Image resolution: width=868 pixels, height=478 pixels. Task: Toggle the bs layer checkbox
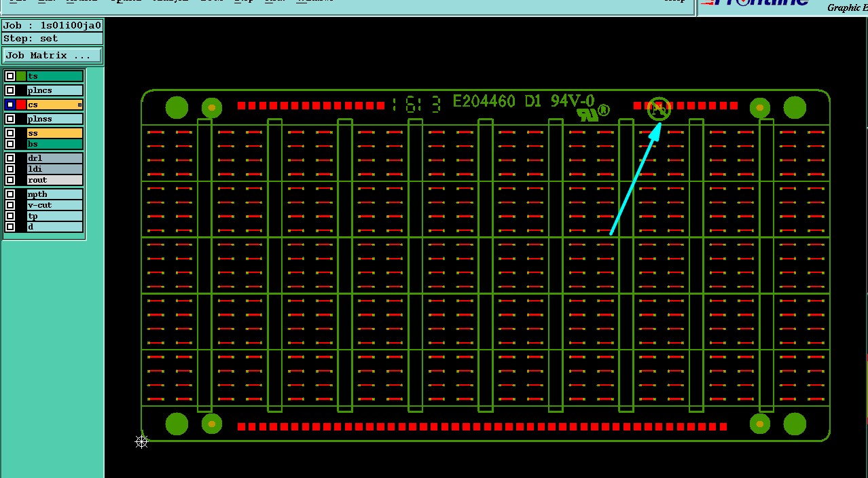pos(10,144)
